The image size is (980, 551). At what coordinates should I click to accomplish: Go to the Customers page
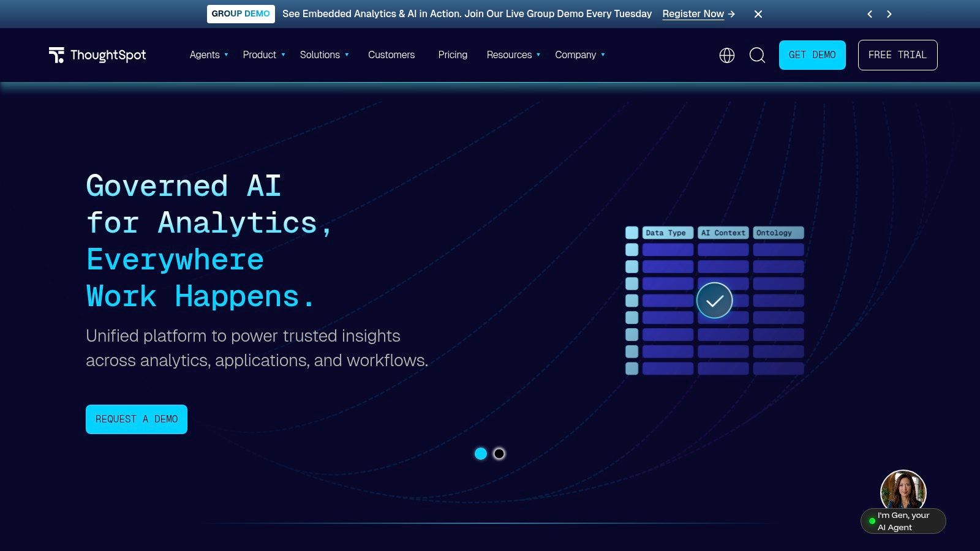391,55
